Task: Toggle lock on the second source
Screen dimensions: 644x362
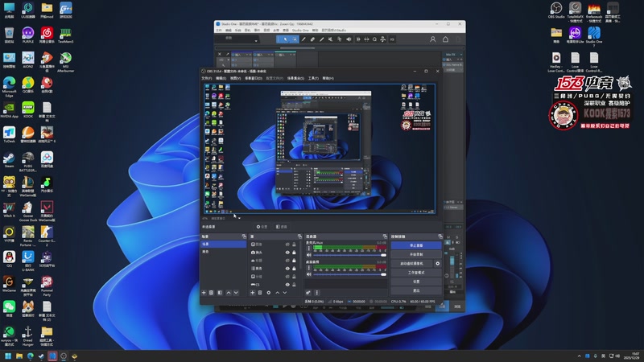Action: tap(295, 252)
